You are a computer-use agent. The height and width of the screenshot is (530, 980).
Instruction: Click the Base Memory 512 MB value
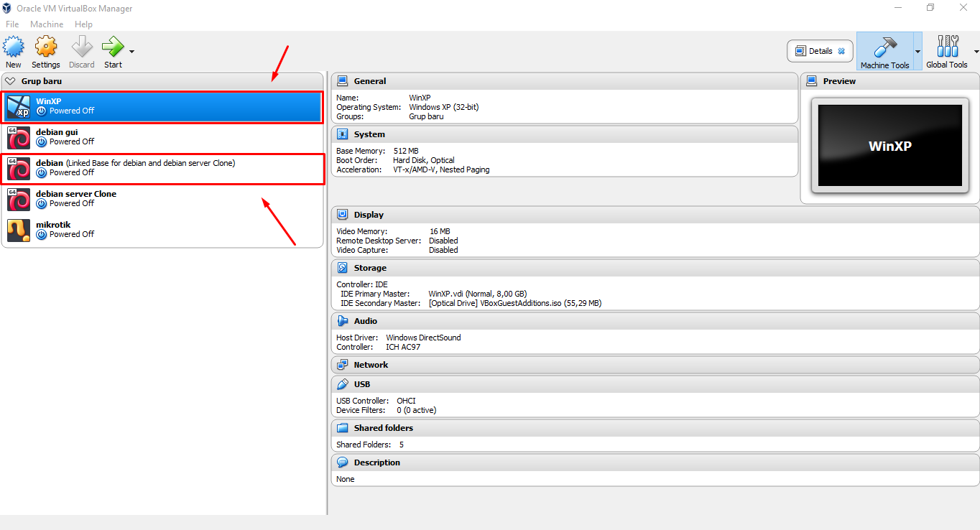click(x=406, y=151)
